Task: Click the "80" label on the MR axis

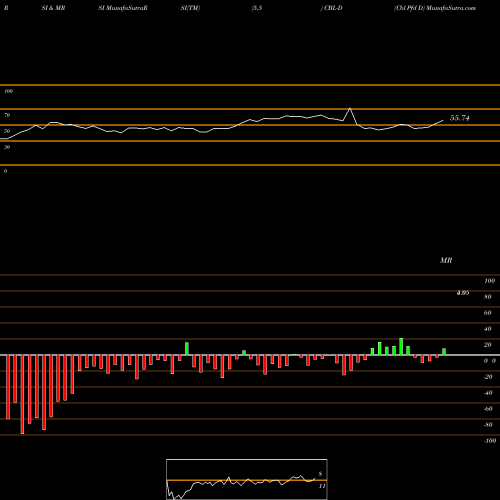Action: tap(488, 297)
